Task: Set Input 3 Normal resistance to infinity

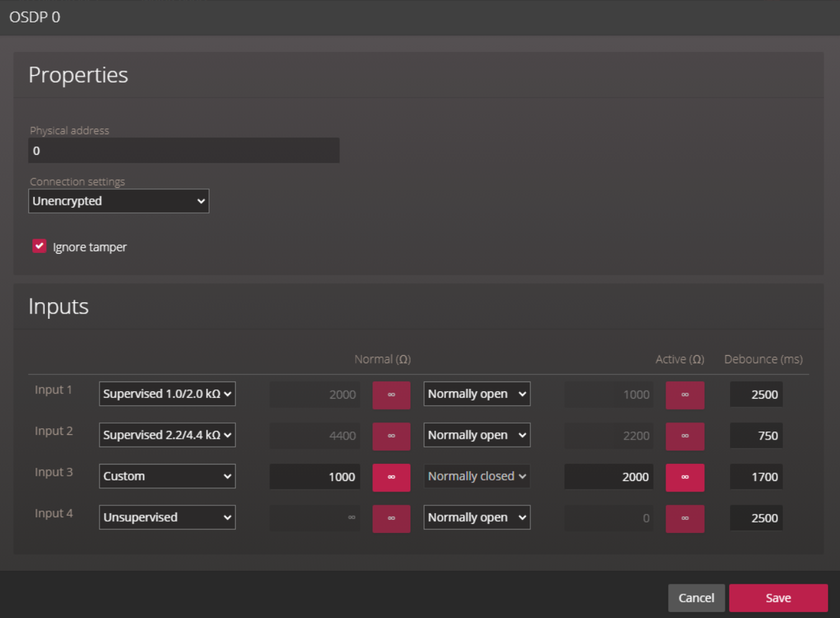Action: pos(391,477)
